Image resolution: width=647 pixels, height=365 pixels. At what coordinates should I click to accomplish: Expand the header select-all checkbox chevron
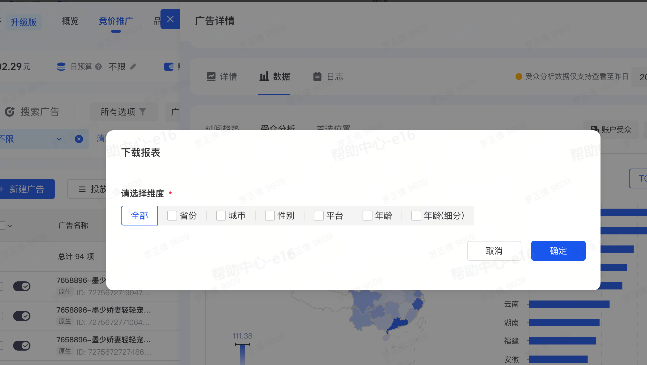coord(10,226)
